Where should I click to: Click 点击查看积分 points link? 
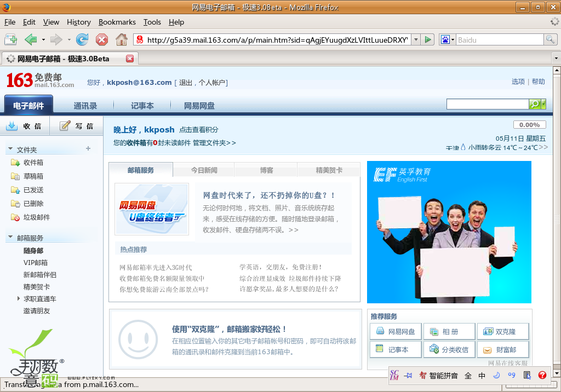click(198, 130)
